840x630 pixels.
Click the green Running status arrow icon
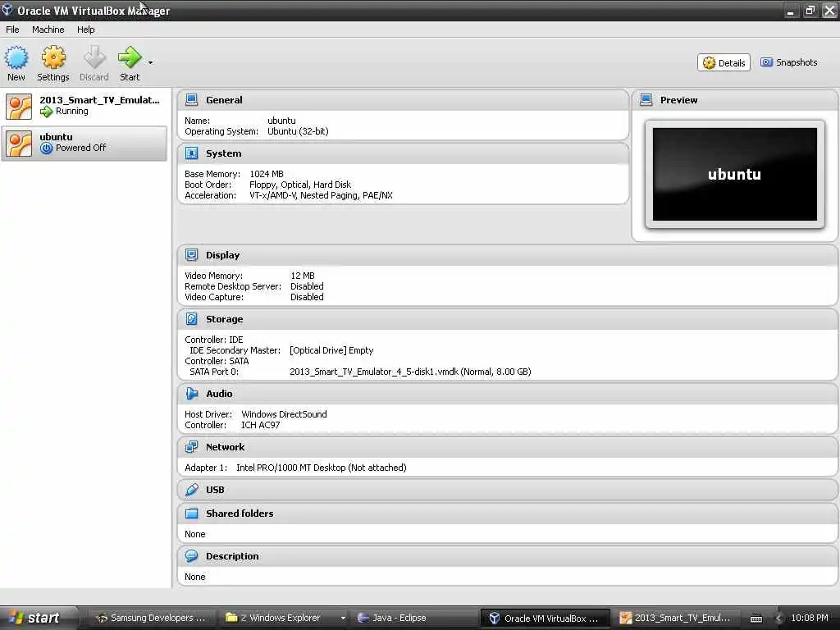(x=47, y=112)
